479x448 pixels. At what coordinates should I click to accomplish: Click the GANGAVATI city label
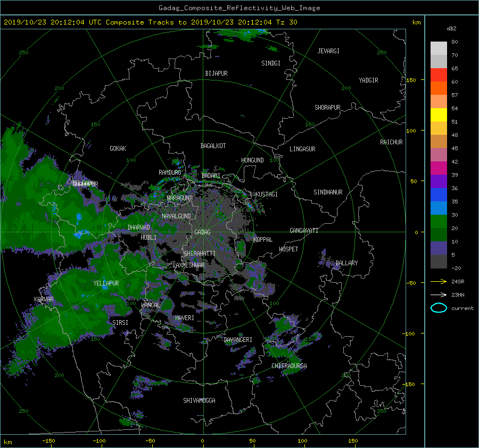(x=304, y=231)
